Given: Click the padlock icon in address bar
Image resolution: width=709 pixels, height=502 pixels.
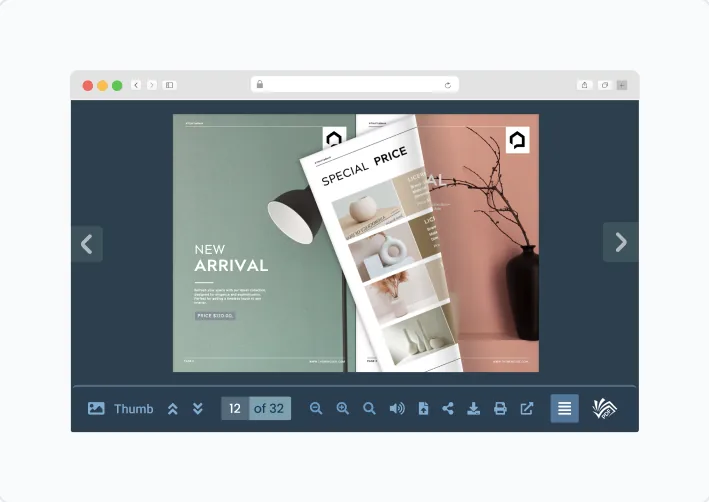Looking at the screenshot, I should click(x=260, y=84).
